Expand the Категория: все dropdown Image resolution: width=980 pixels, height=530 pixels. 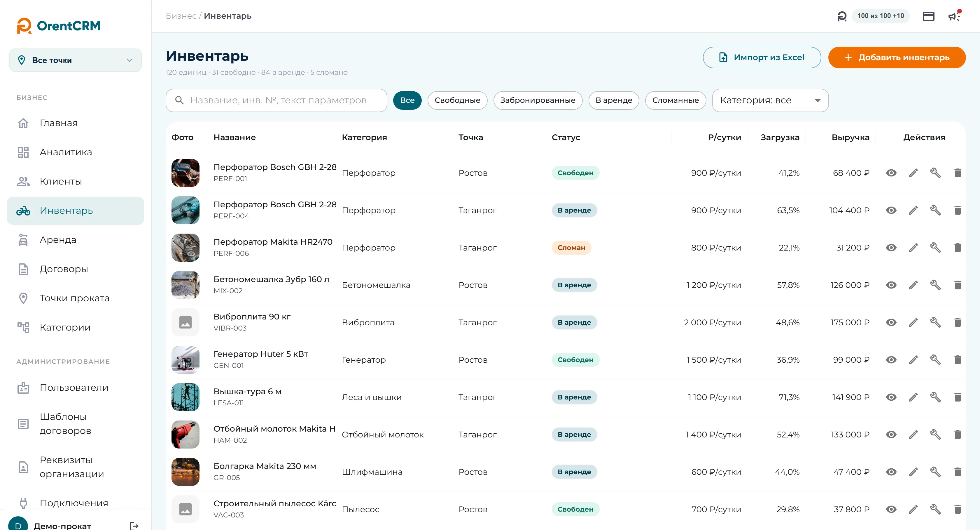click(x=770, y=100)
